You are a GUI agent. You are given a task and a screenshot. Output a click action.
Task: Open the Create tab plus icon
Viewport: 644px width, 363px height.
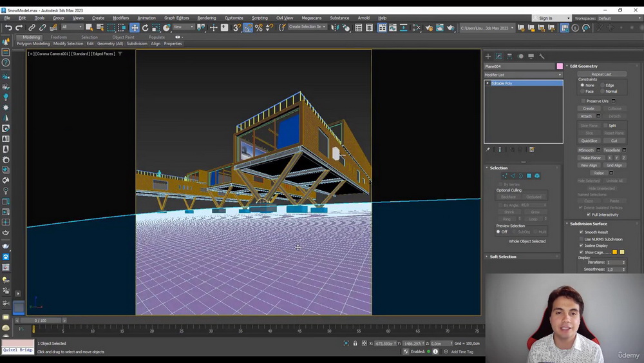coord(488,56)
